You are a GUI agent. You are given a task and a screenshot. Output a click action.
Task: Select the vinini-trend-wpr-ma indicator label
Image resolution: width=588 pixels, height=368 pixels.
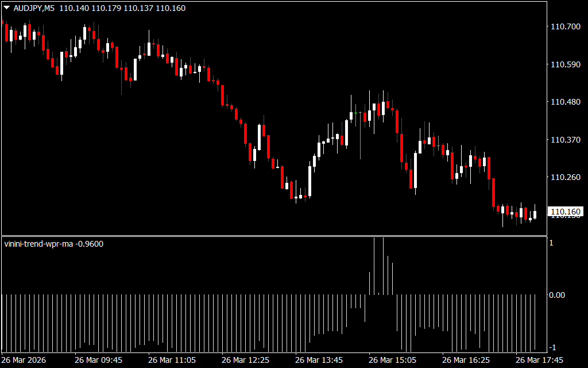pyautogui.click(x=38, y=244)
